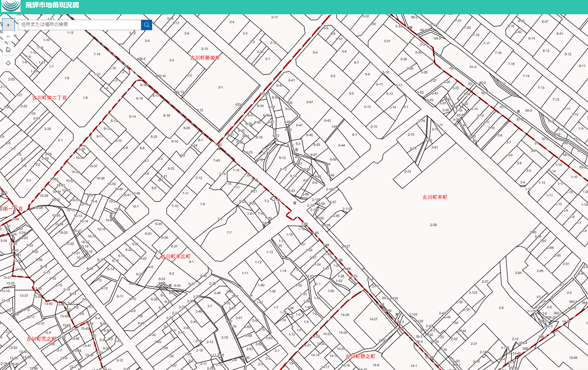Click the zoom in plus button

point(8,25)
